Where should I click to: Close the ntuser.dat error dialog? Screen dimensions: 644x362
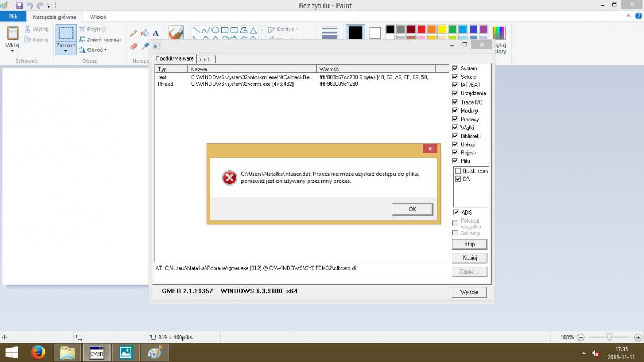pyautogui.click(x=429, y=149)
